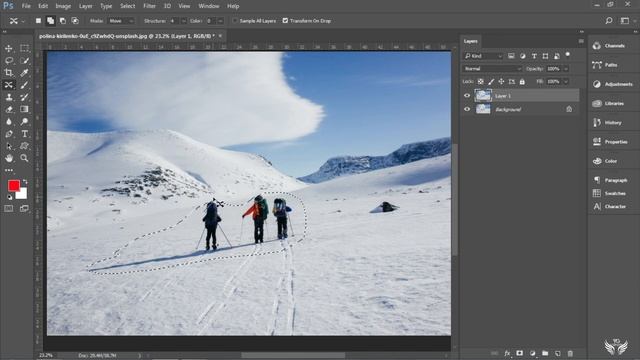Select the Move tool
640x360 pixels.
(9, 49)
